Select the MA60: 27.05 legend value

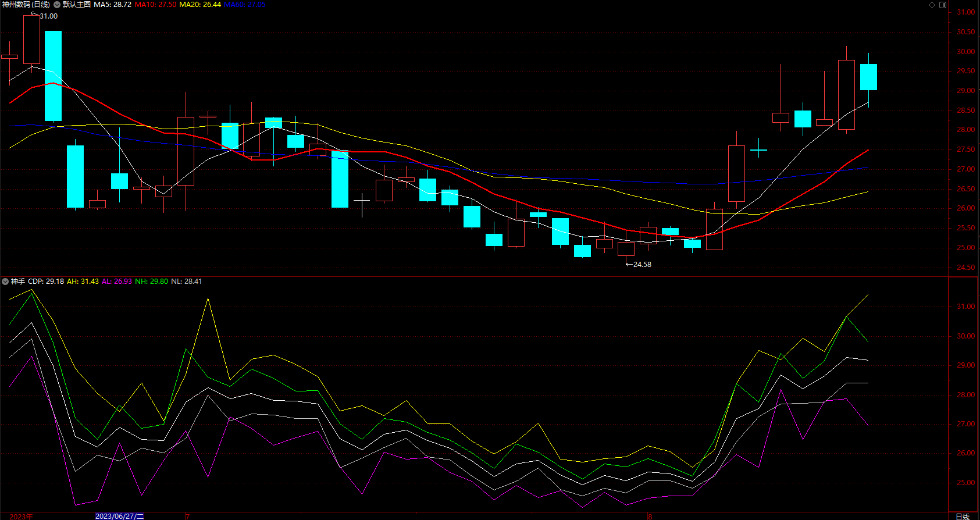(244, 5)
